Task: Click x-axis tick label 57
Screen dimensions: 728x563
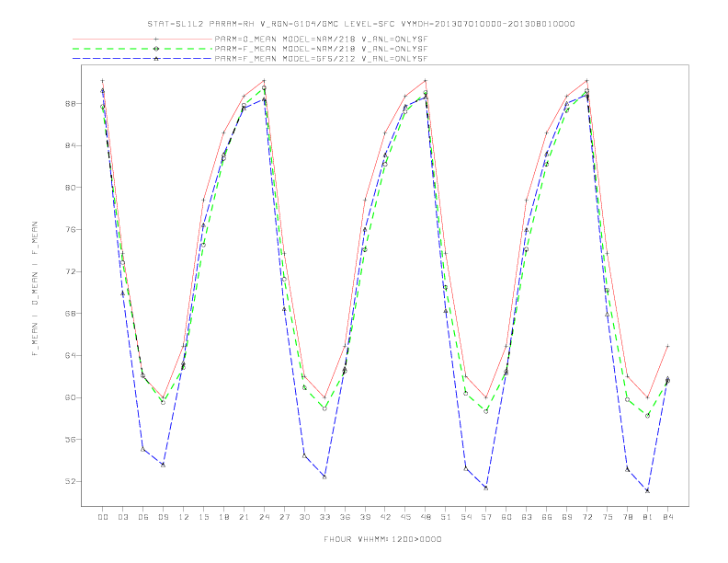Action: coord(486,517)
